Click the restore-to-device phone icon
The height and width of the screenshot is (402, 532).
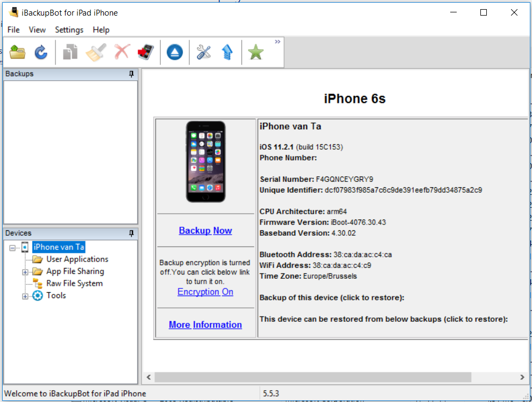[x=146, y=52]
